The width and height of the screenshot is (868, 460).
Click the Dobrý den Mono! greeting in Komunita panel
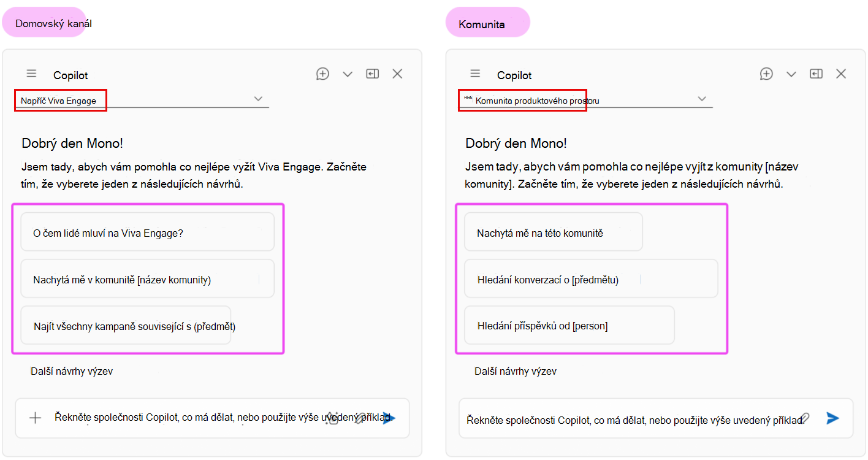click(516, 144)
